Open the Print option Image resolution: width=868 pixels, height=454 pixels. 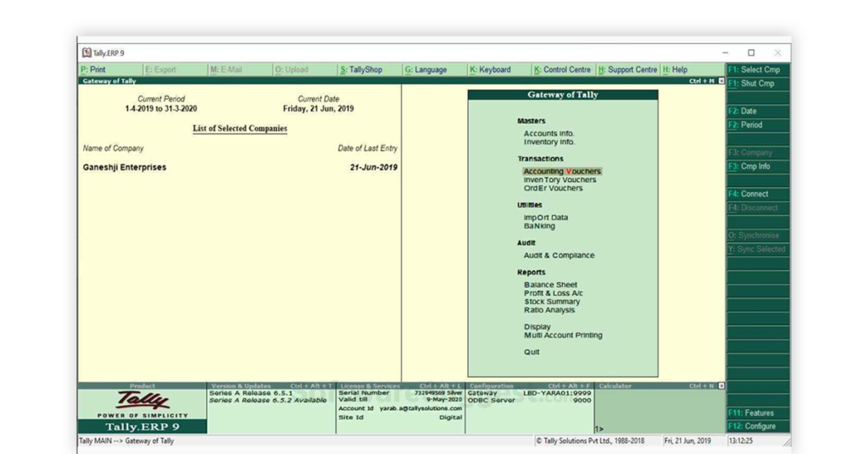point(110,69)
